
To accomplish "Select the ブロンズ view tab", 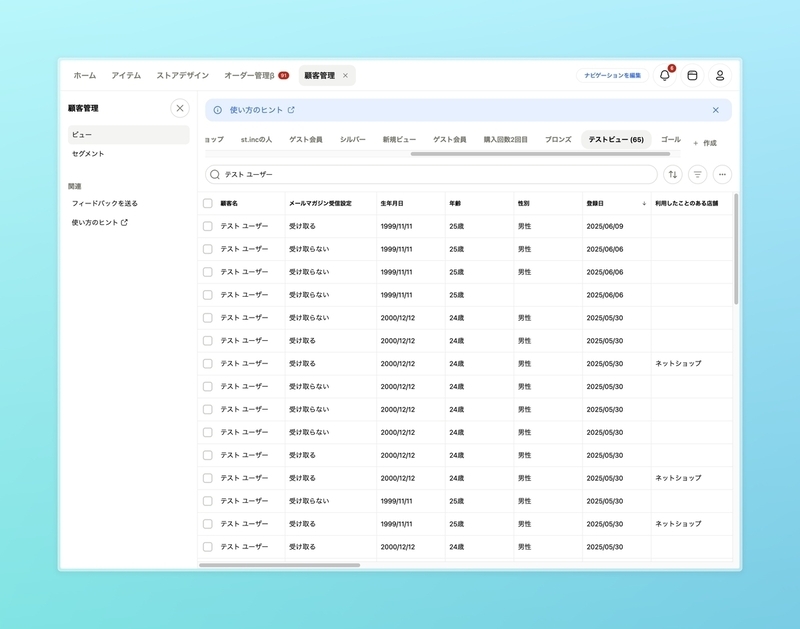I will click(x=558, y=139).
